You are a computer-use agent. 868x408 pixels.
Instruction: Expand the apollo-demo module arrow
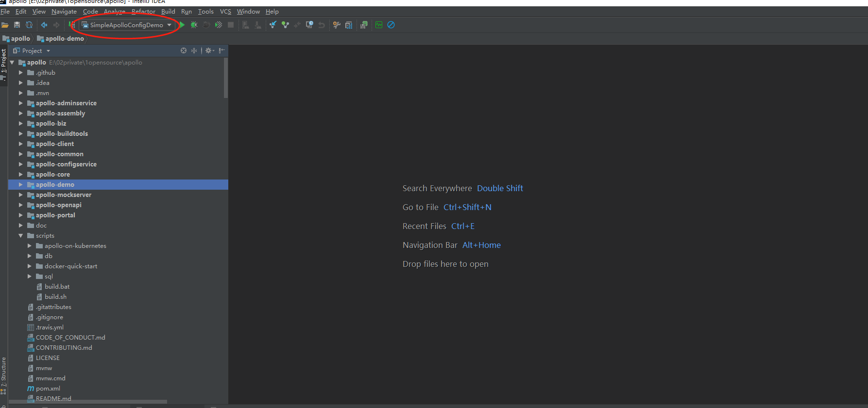(x=21, y=185)
